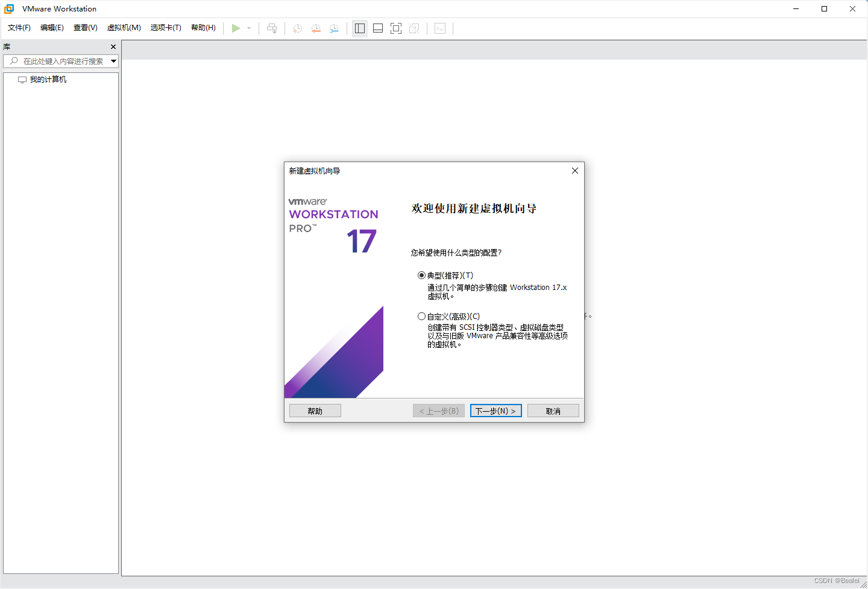Click the take snapshot clock icon

pyautogui.click(x=297, y=28)
